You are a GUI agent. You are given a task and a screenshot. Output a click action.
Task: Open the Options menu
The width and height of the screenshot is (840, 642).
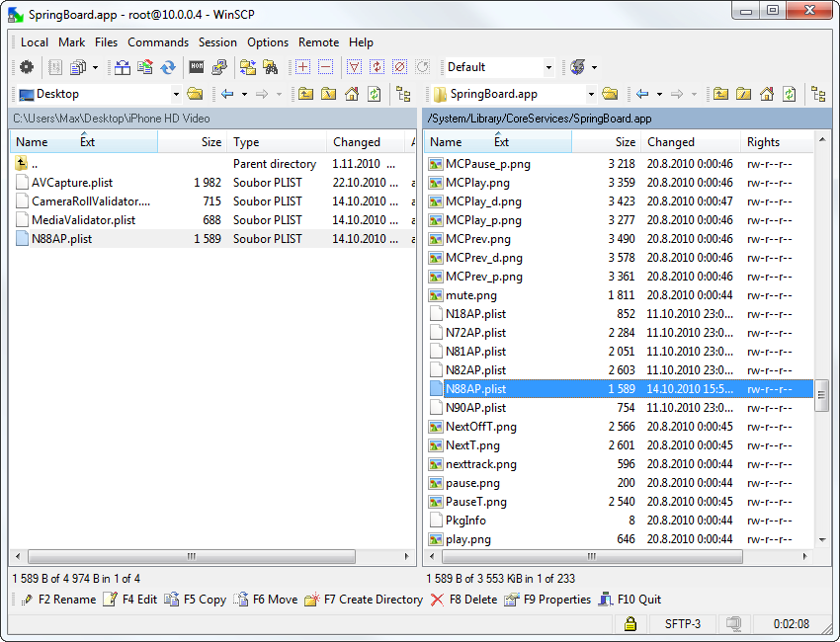268,42
